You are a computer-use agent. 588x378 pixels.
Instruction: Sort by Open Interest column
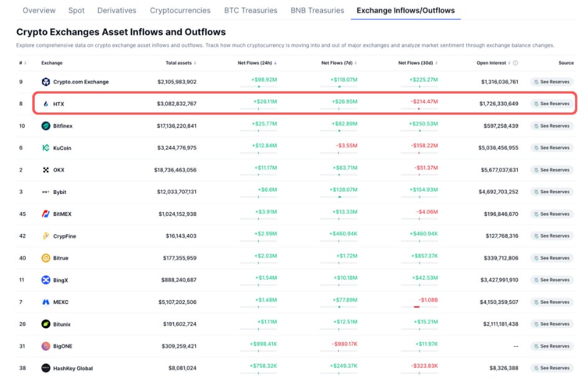pyautogui.click(x=494, y=63)
